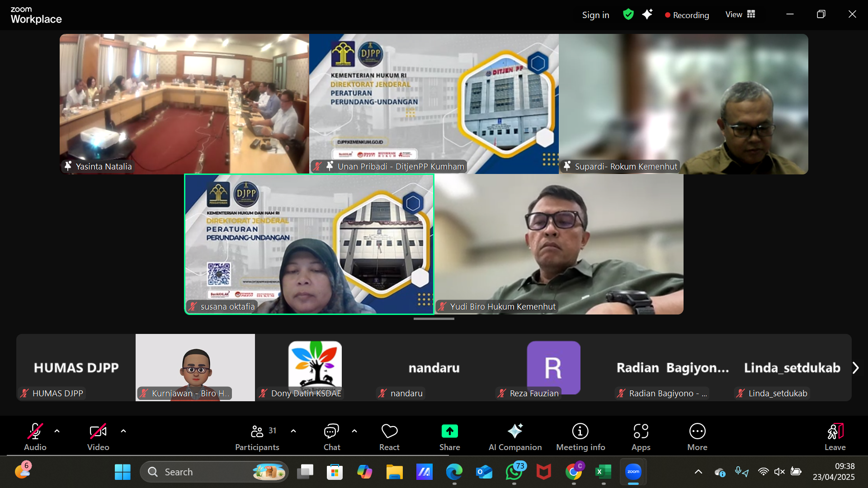This screenshot has width=868, height=488.
Task: Select susana oktafia video tile
Action: click(x=309, y=244)
